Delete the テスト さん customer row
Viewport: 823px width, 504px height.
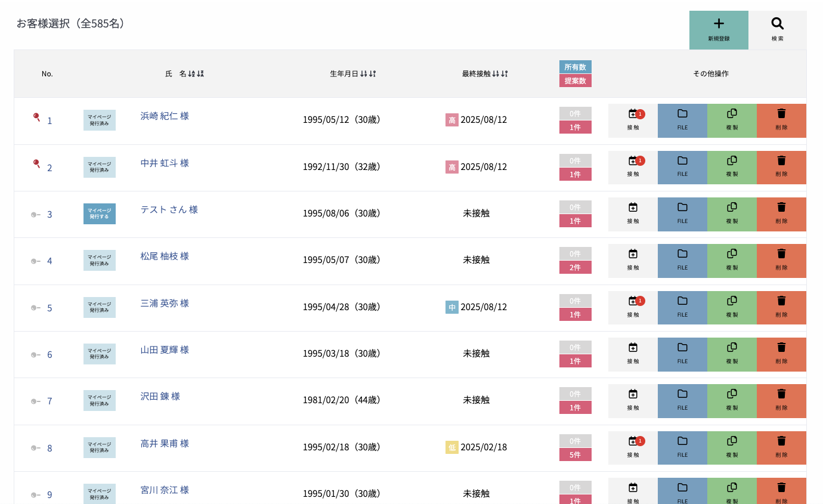781,214
